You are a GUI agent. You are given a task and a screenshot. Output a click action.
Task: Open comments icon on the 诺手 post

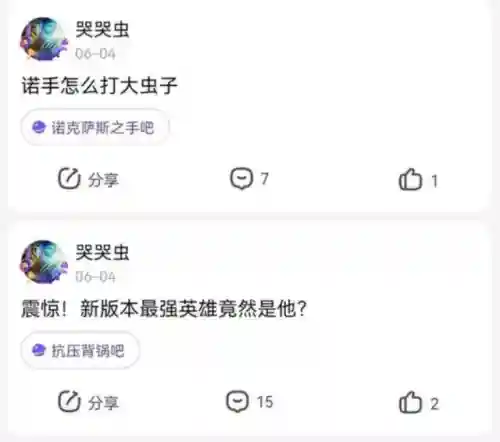[x=242, y=178]
